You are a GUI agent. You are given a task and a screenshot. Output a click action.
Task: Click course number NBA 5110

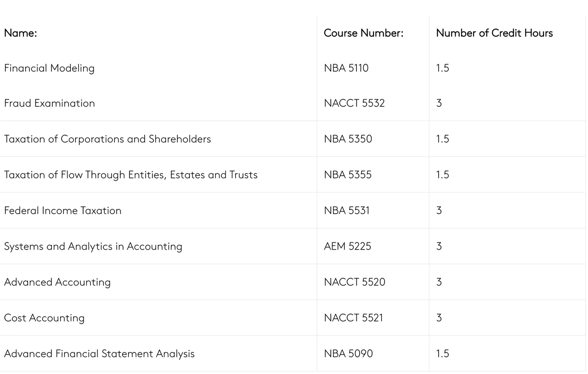(346, 68)
